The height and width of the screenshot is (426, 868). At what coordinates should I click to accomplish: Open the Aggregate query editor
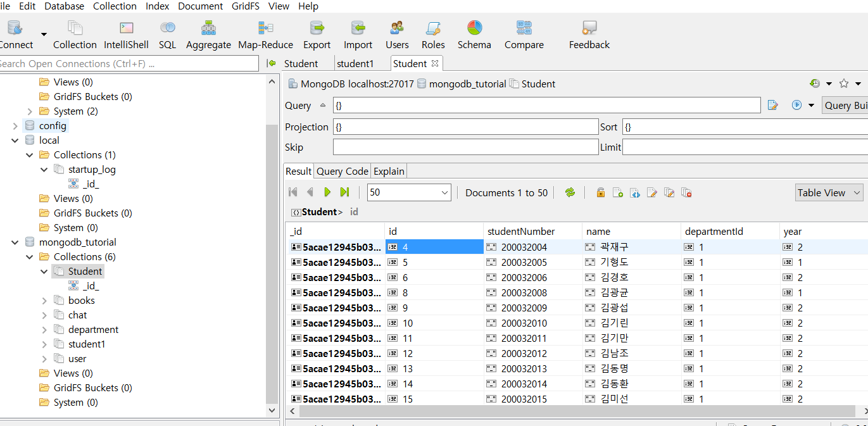coord(208,34)
